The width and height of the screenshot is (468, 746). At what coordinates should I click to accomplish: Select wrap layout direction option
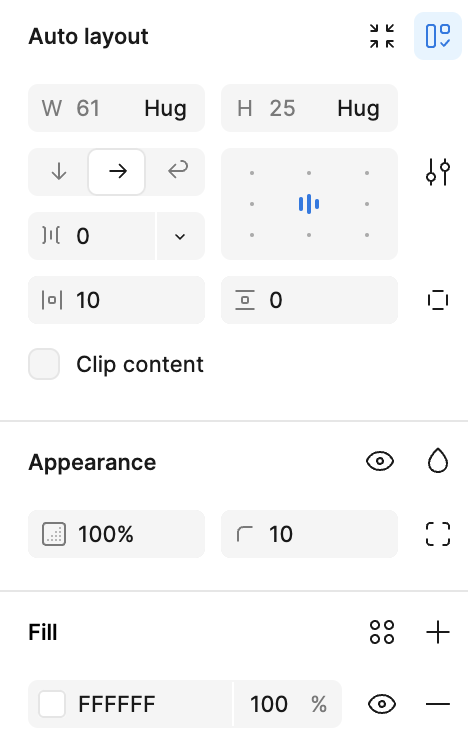(x=178, y=171)
